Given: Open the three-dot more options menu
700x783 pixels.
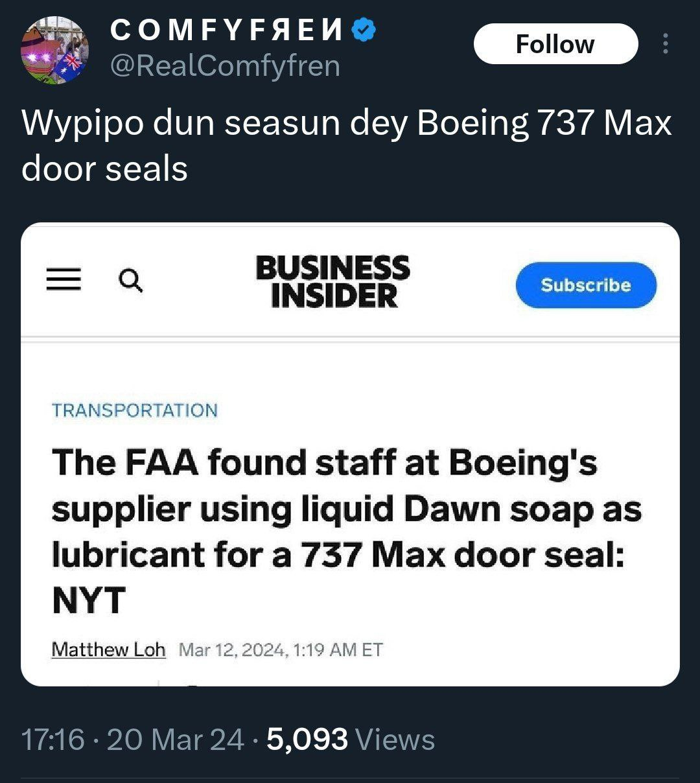Looking at the screenshot, I should tap(665, 43).
